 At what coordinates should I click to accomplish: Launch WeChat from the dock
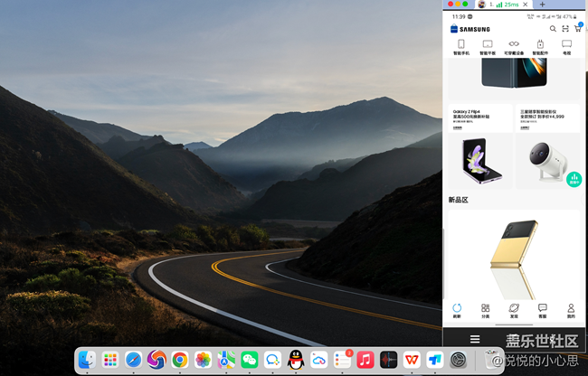[x=250, y=360]
